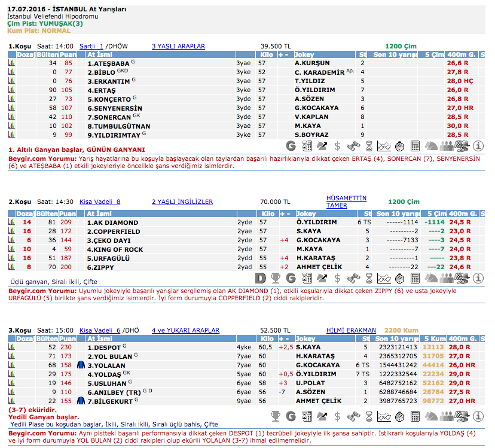Image resolution: width=495 pixels, height=448 pixels.
Task: Open the D icon in race 2 toolbar
Action: coord(260,278)
